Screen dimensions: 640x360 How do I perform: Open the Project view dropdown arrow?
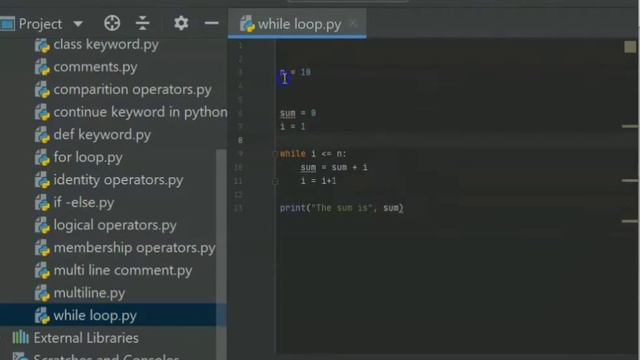(78, 24)
